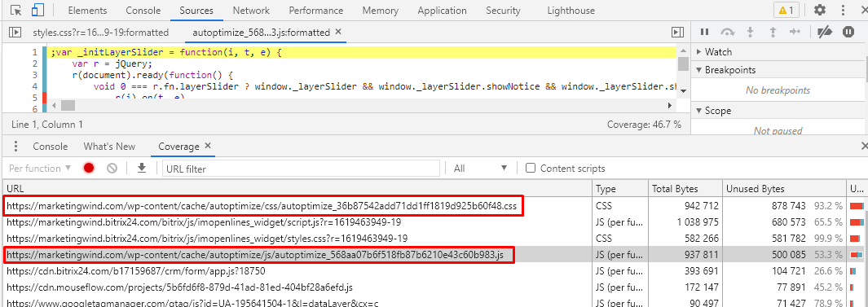Image resolution: width=868 pixels, height=307 pixels.
Task: Sort by Unused Bytes column header
Action: (x=784, y=189)
